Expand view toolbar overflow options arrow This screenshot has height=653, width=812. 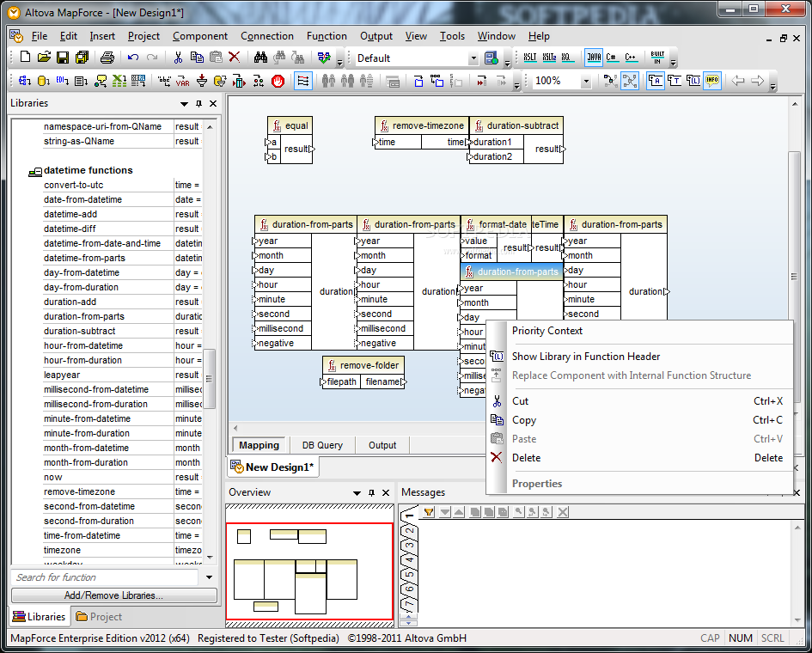click(773, 86)
